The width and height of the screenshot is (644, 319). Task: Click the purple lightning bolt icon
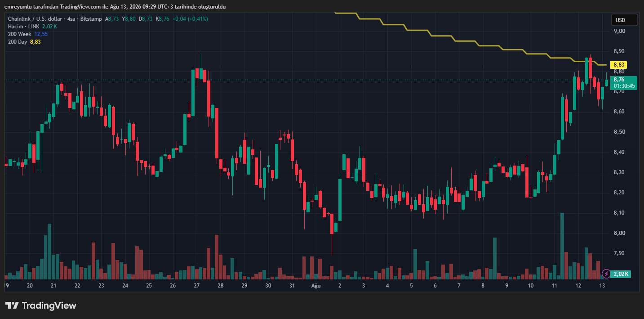606,274
